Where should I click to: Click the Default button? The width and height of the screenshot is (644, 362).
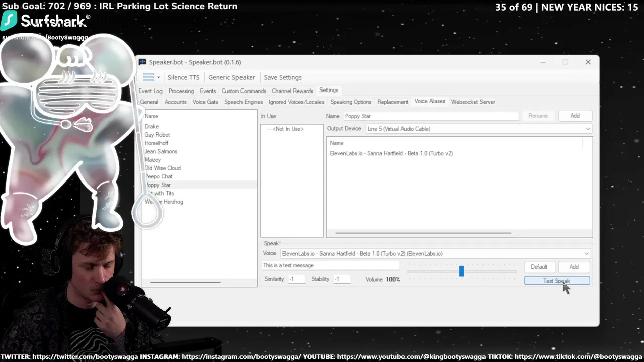click(x=539, y=267)
